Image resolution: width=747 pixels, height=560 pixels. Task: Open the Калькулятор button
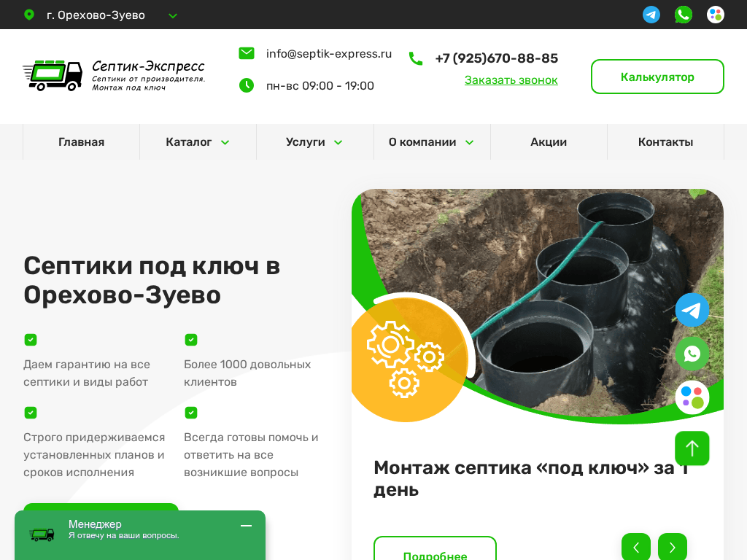(x=657, y=77)
